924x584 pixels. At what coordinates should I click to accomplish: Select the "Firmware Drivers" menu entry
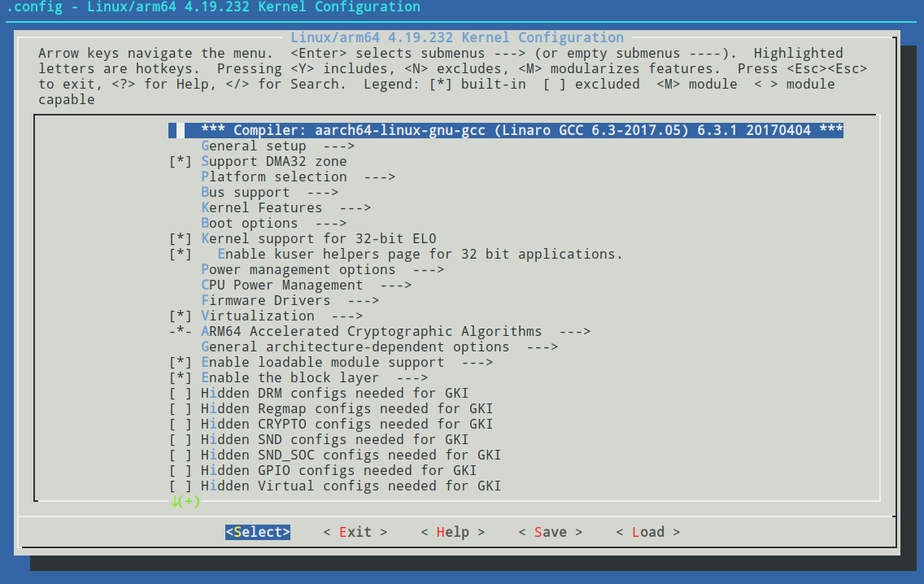pyautogui.click(x=260, y=300)
